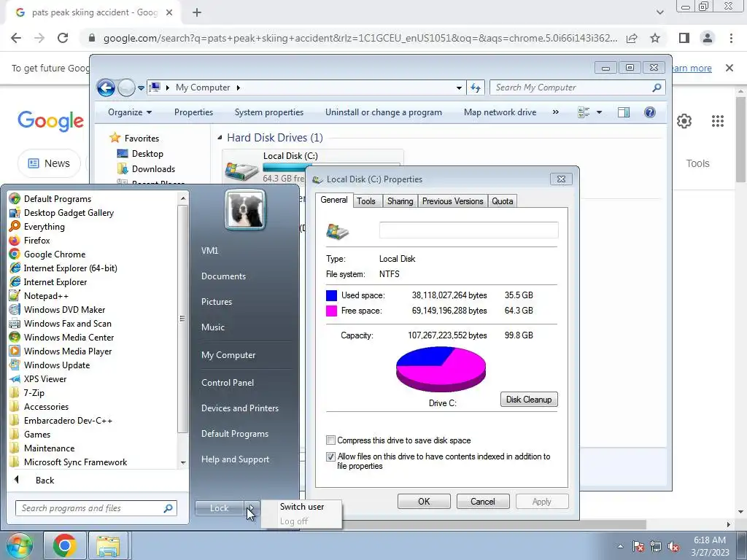The height and width of the screenshot is (560, 747).
Task: Cancel the Local Disk Properties dialog
Action: (x=483, y=502)
